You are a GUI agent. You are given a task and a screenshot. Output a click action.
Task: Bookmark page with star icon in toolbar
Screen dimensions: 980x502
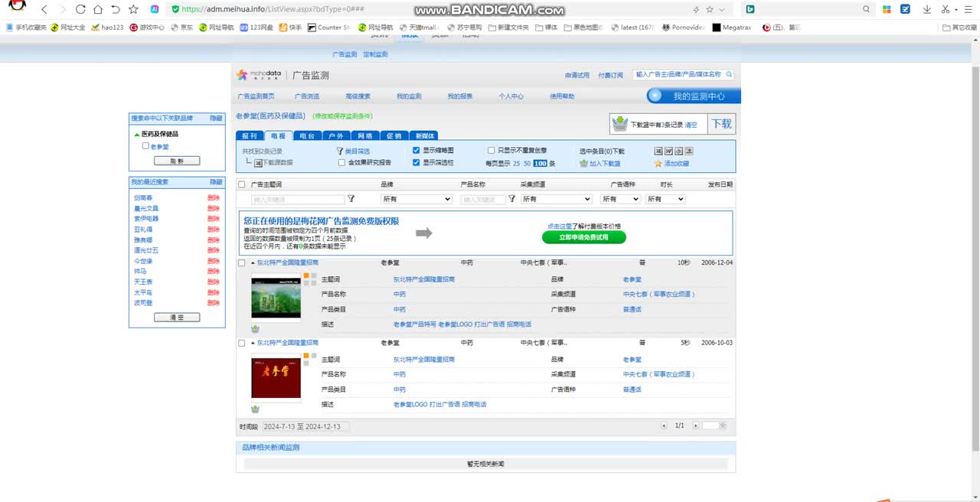click(133, 9)
